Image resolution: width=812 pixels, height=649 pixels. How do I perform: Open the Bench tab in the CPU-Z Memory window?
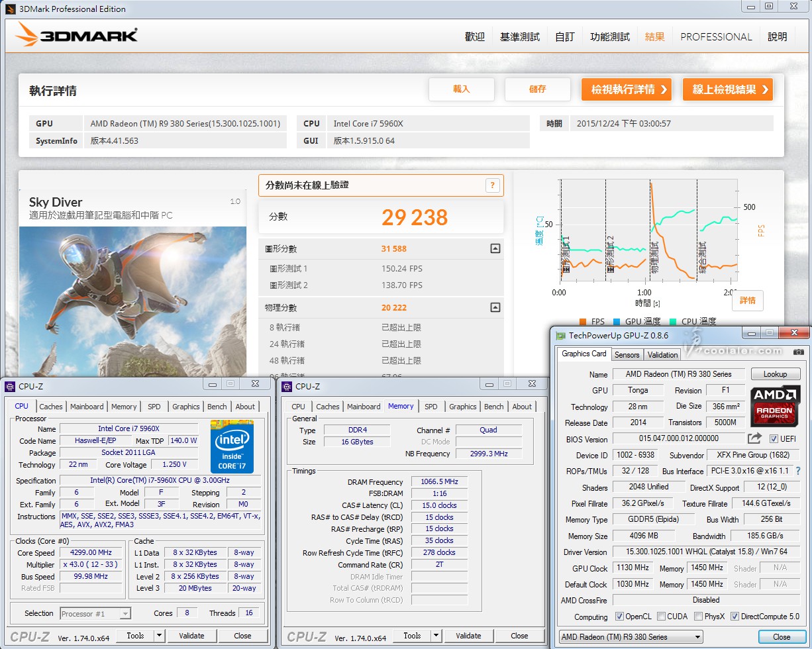tap(493, 407)
